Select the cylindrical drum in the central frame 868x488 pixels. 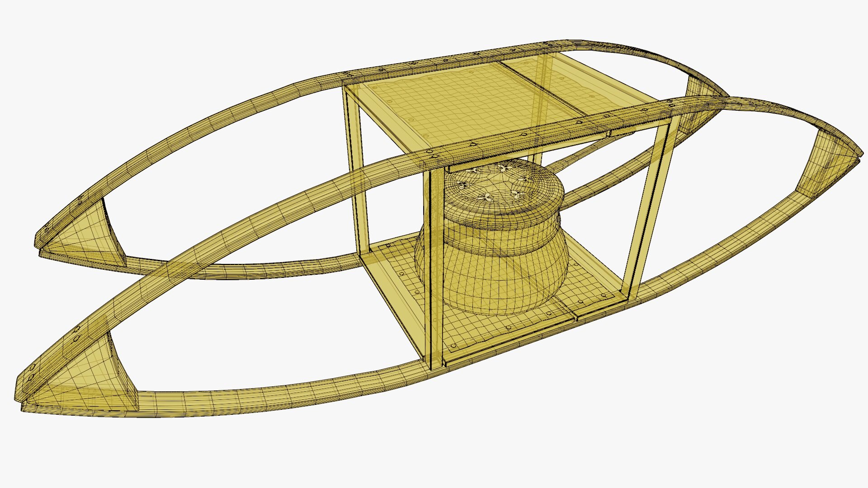click(x=491, y=237)
